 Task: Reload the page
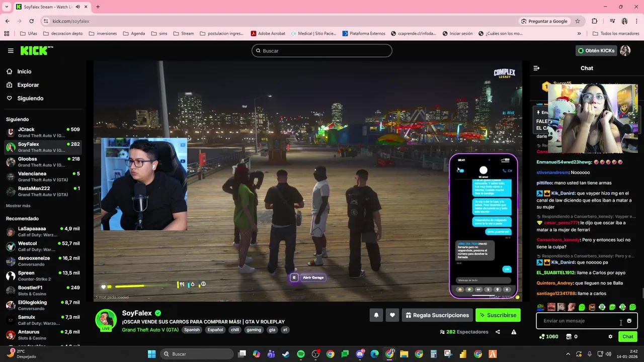(31, 21)
